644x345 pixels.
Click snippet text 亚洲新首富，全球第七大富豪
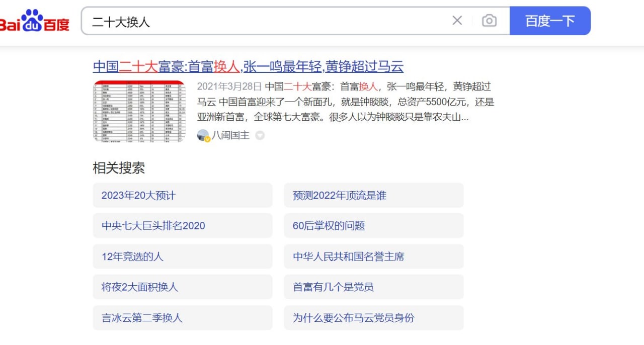pos(261,118)
